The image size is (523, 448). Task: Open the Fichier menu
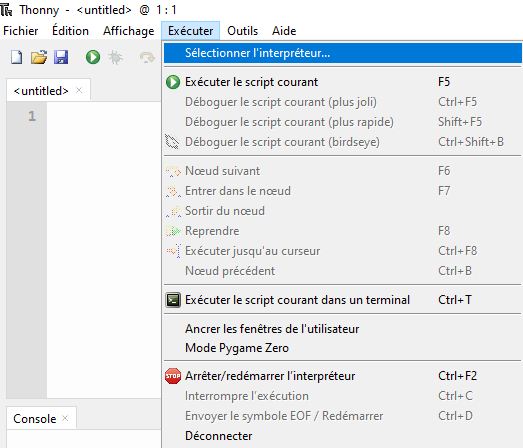(x=21, y=31)
